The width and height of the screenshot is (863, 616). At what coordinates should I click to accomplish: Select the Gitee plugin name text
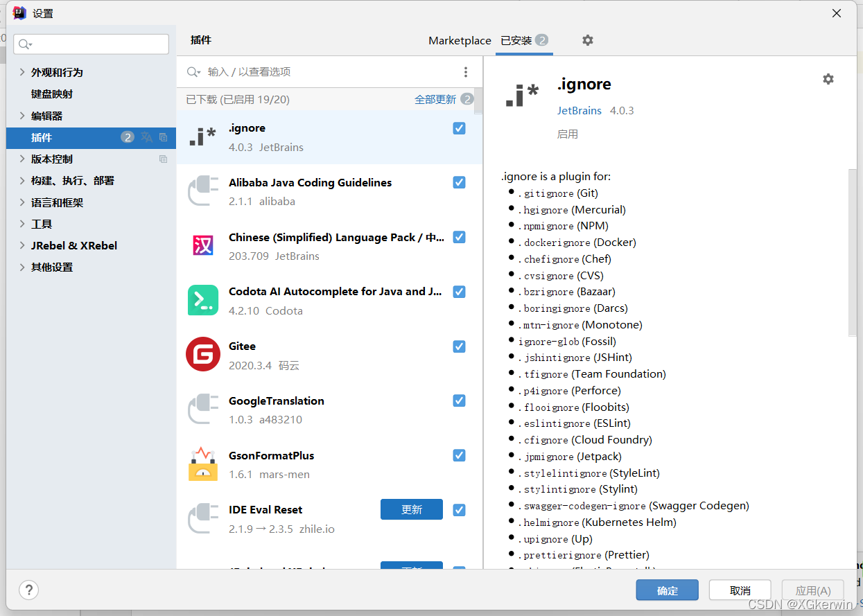point(243,346)
